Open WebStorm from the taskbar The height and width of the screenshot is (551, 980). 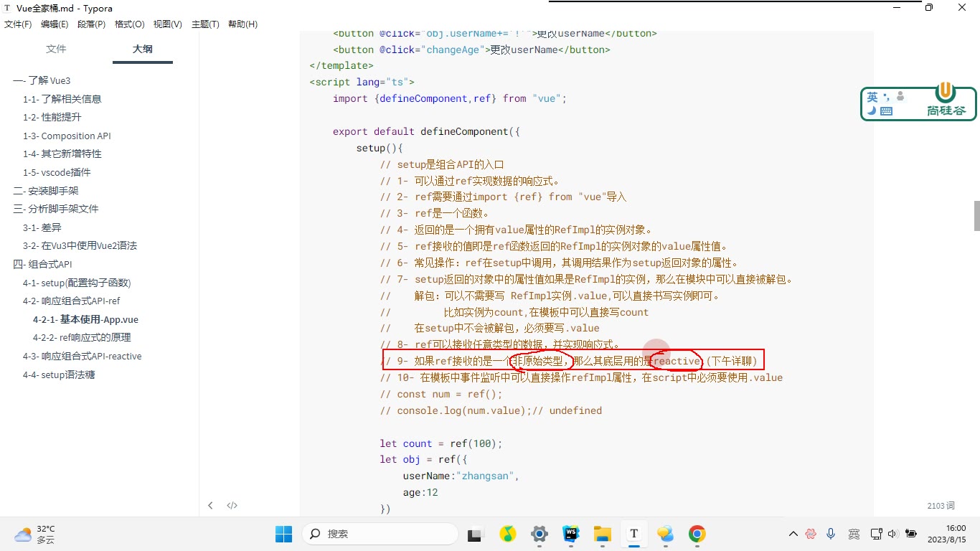click(571, 534)
